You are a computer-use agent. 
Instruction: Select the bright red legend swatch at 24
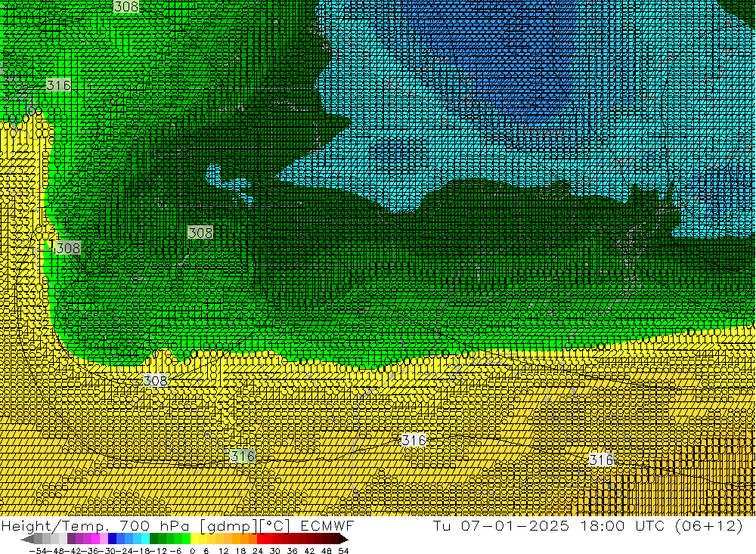click(261, 539)
